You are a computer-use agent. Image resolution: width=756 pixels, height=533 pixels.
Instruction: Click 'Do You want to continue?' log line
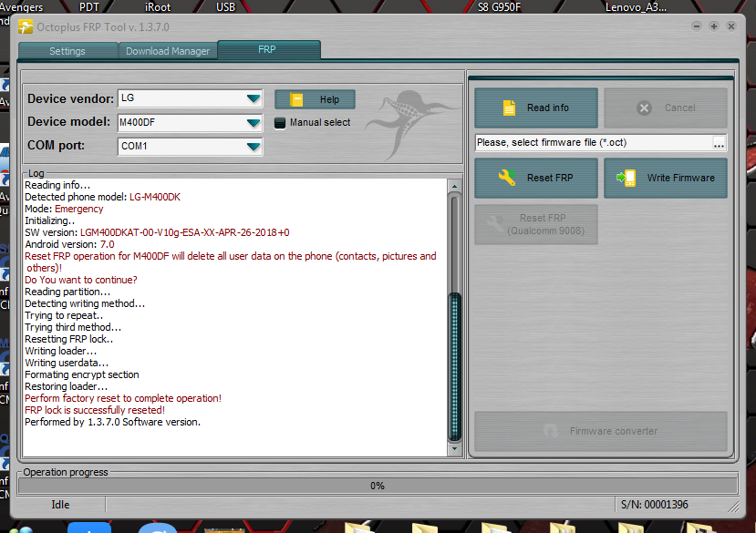tap(80, 280)
